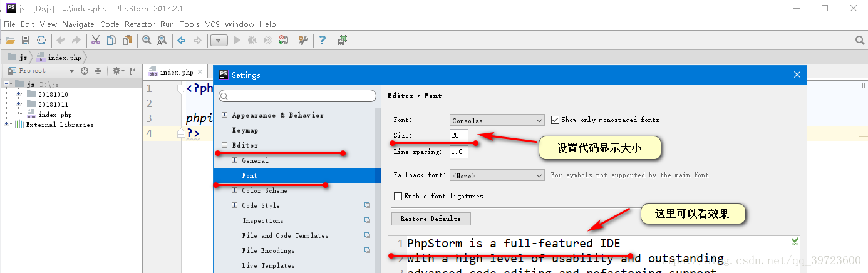Open the Project panel gear settings menu
This screenshot has height=273, width=868.
coord(117,71)
